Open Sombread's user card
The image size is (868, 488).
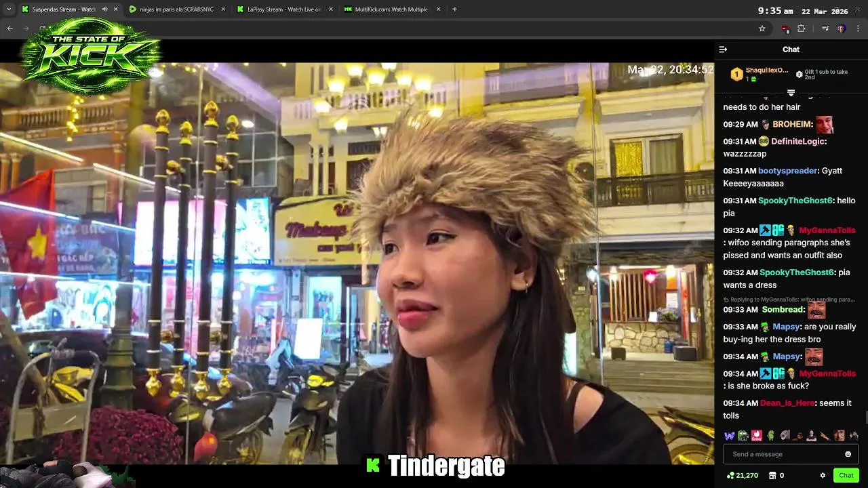783,310
